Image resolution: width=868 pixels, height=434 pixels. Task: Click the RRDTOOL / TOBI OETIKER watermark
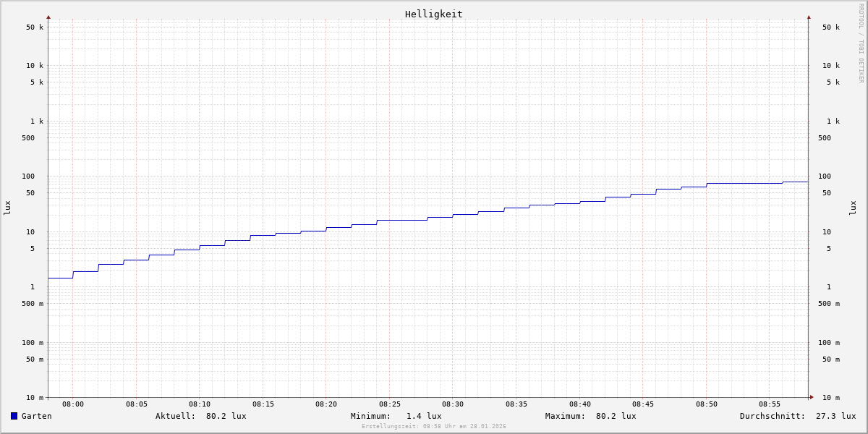pos(861,43)
